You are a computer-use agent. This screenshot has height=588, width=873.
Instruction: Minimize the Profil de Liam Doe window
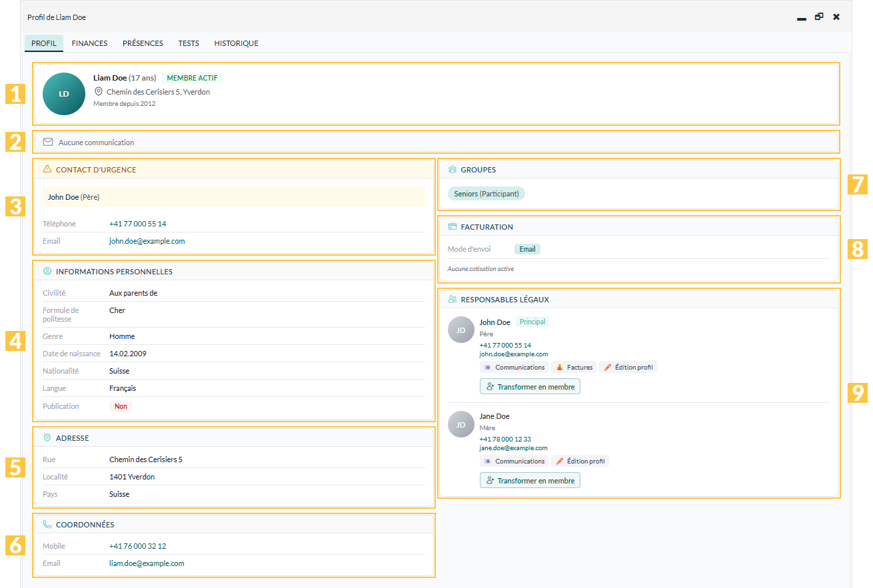tap(802, 18)
